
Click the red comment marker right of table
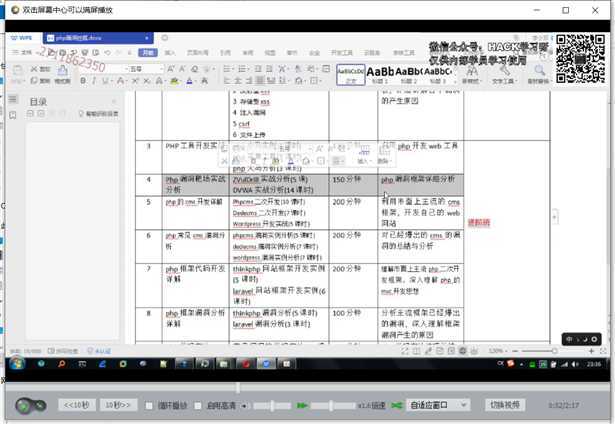[479, 223]
